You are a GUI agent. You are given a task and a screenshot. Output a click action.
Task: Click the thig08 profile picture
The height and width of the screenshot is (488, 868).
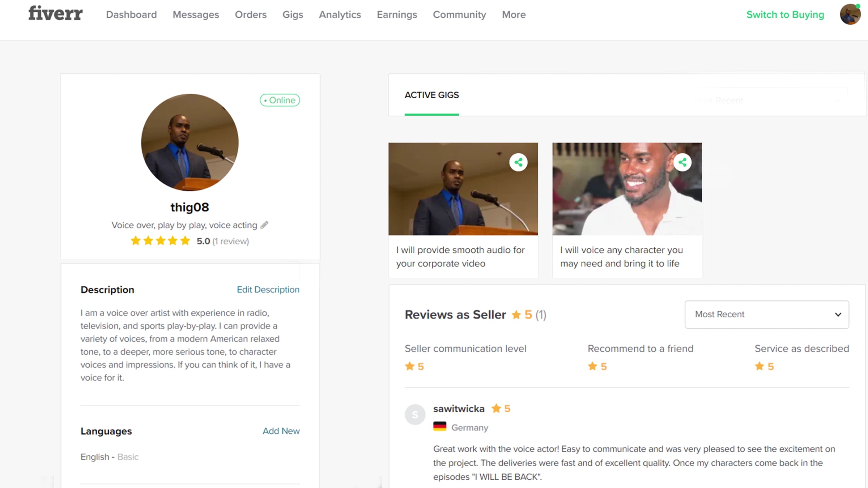[x=190, y=142]
